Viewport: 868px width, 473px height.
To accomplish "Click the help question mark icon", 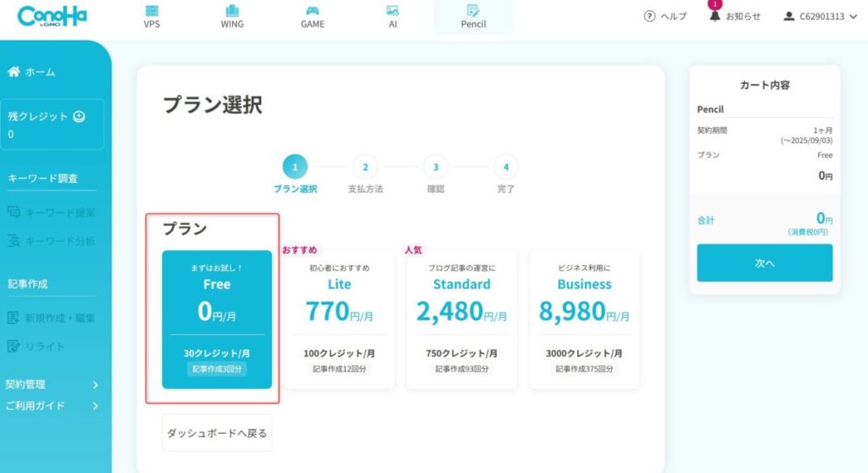I will pos(649,16).
